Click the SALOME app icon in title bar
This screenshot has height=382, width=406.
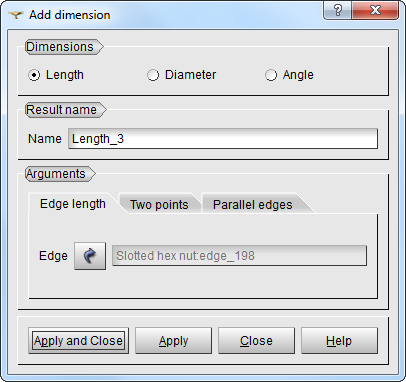click(16, 15)
